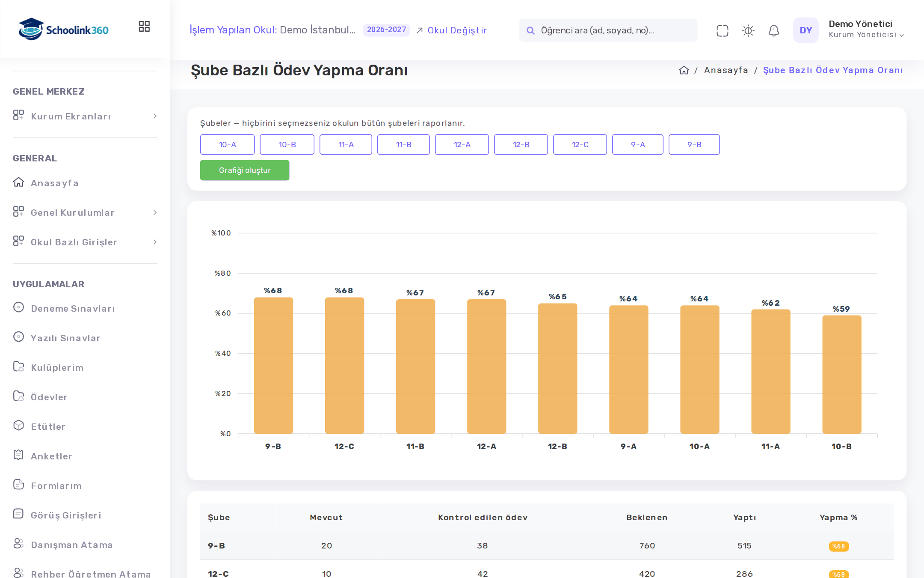Click the 10-B chart bar
Image resolution: width=924 pixels, height=578 pixels.
[x=841, y=375]
